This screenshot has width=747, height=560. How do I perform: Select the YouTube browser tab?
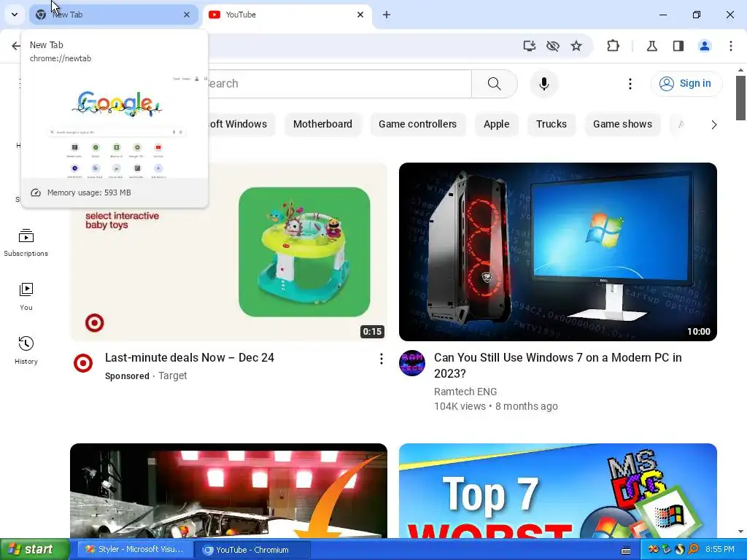[x=287, y=15]
